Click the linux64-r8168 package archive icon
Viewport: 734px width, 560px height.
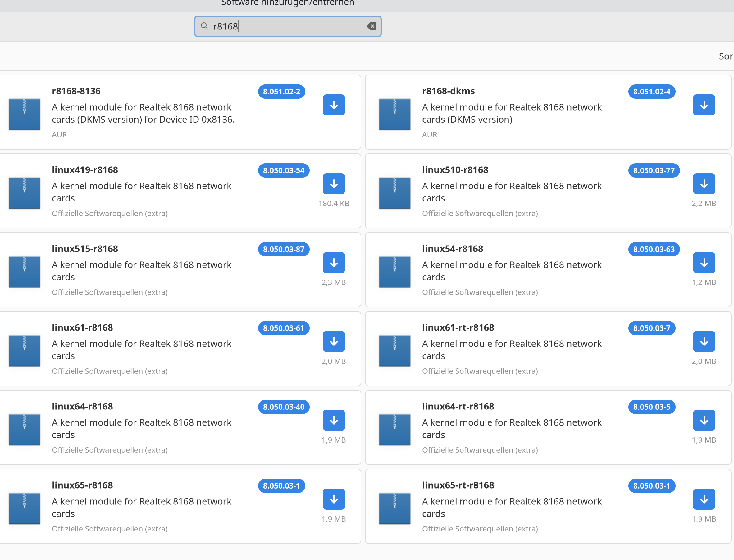24,429
